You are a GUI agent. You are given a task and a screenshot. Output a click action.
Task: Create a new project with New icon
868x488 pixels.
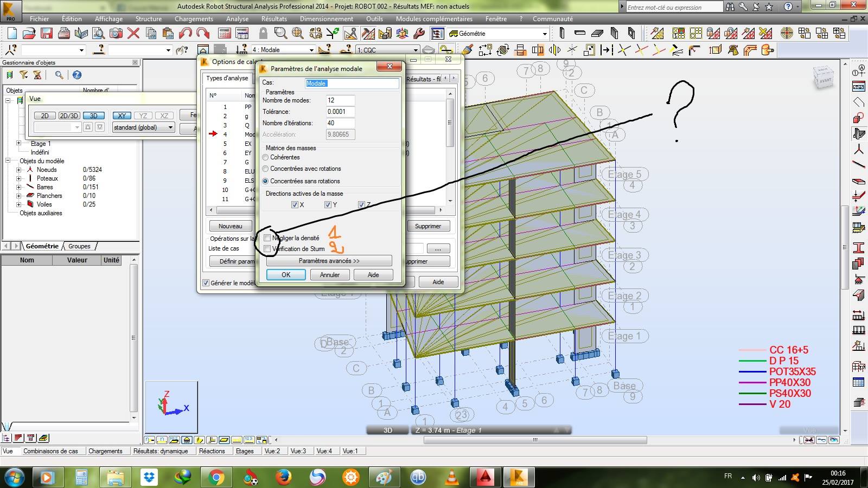[12, 34]
